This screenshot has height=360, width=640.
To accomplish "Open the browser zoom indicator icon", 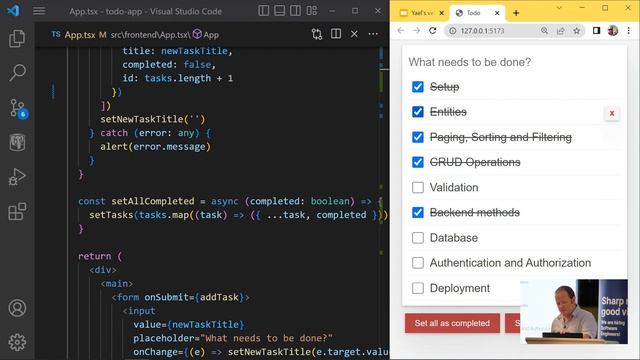I will [544, 31].
